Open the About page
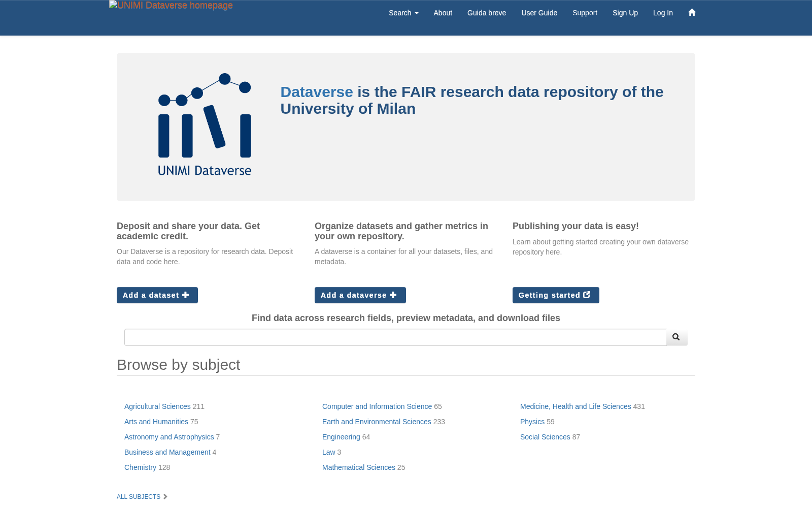 (443, 13)
